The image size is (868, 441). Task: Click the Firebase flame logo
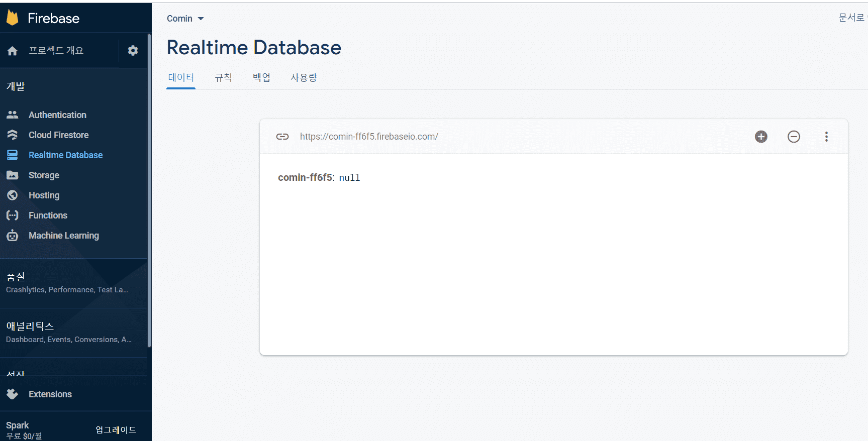(13, 18)
